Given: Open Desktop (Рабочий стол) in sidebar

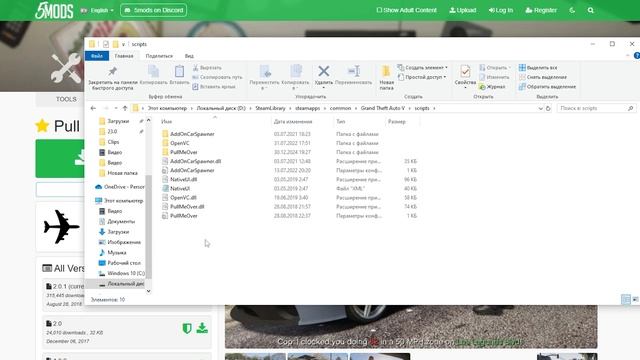Looking at the screenshot, I should click(x=120, y=263).
